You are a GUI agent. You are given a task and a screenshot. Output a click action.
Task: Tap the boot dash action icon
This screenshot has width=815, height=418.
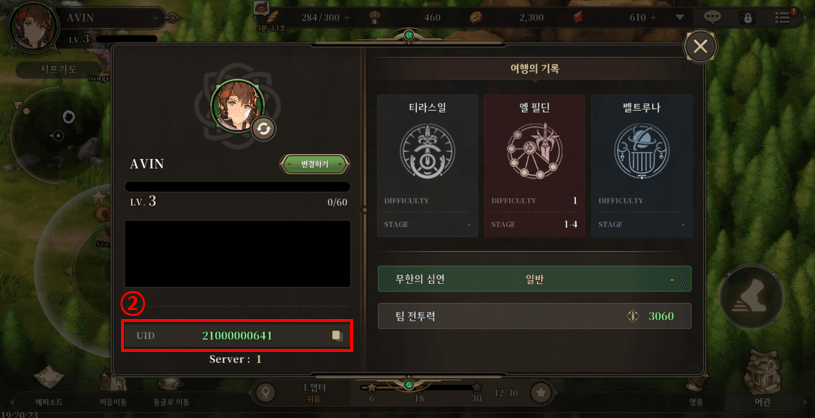[x=751, y=296]
